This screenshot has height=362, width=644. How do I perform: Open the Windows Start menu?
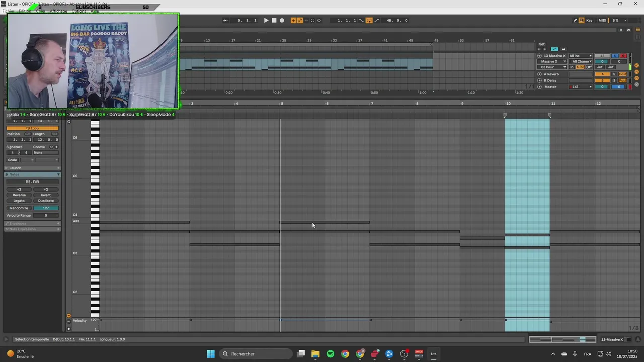click(x=211, y=354)
